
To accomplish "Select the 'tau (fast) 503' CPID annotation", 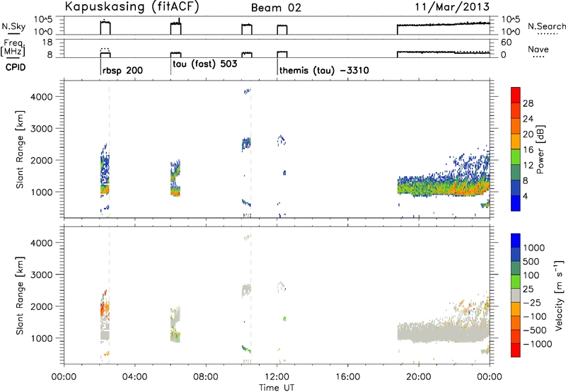I will pos(205,64).
